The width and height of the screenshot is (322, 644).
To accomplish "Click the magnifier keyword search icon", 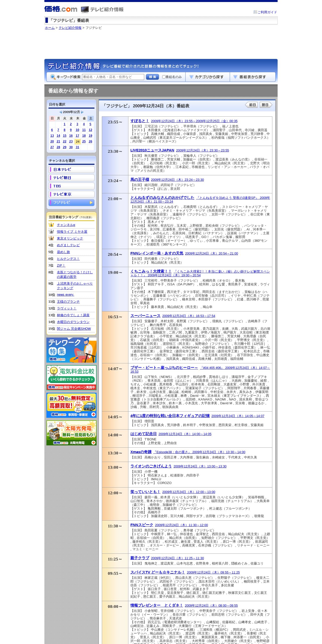I will coord(53,77).
